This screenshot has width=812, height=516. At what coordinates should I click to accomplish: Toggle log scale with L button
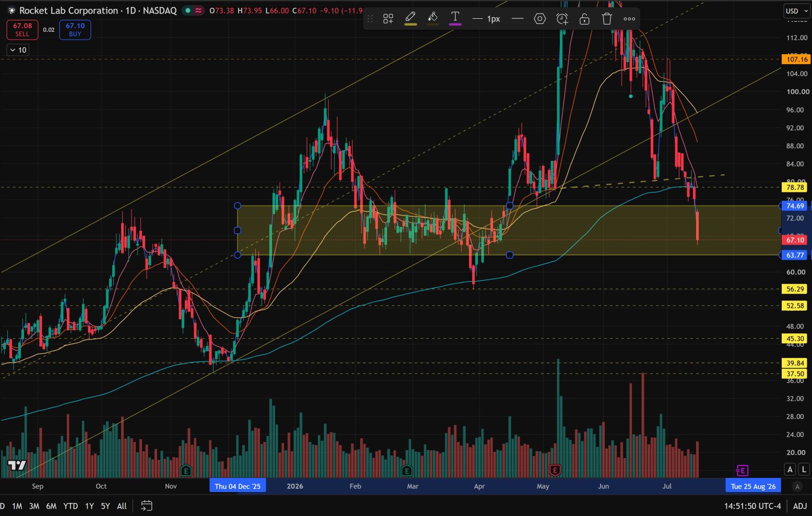tap(803, 470)
